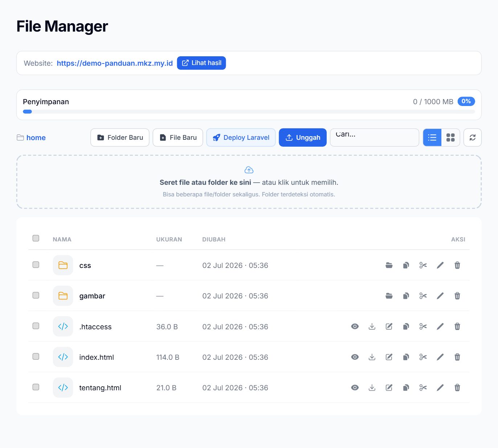The image size is (498, 448).
Task: Switch to list view
Action: click(432, 138)
